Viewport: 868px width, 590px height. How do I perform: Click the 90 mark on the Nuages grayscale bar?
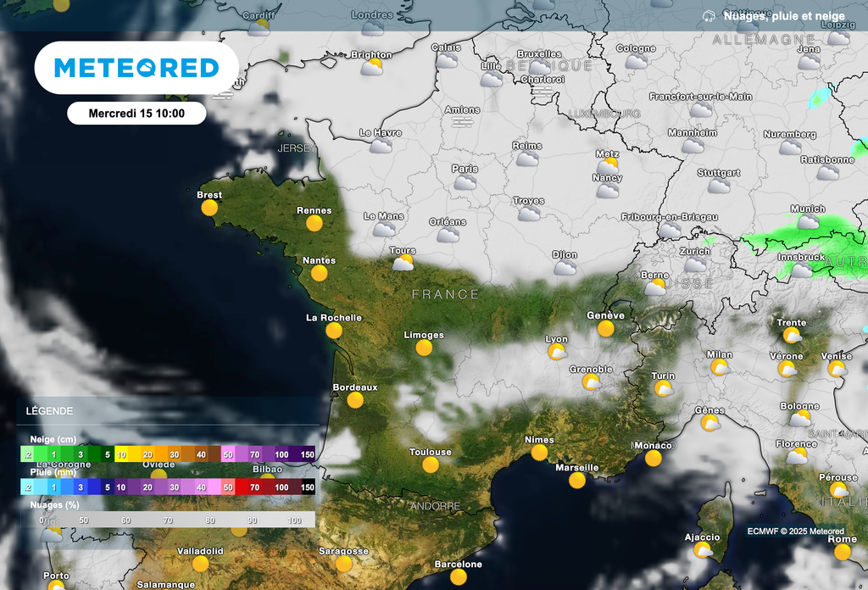coord(251,520)
